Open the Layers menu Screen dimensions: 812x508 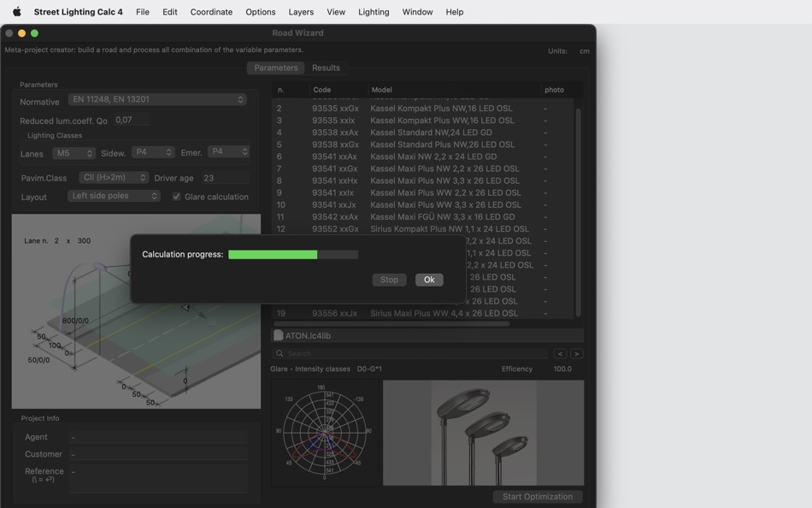click(x=301, y=11)
